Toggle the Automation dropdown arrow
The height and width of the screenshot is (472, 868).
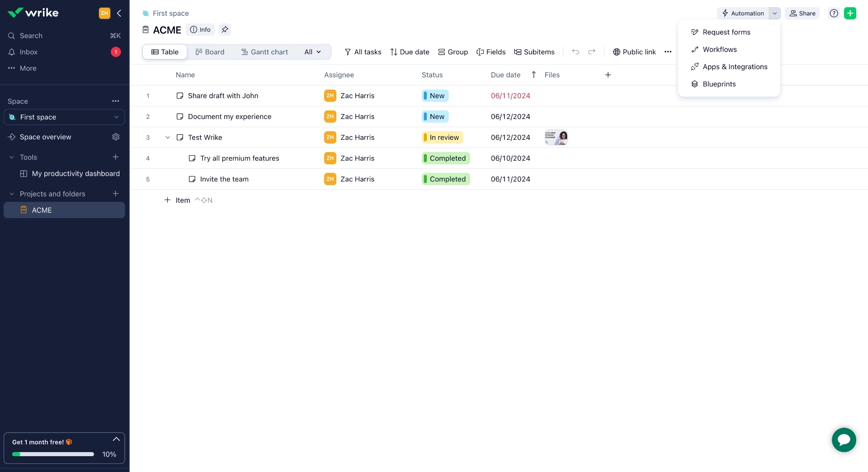click(775, 14)
